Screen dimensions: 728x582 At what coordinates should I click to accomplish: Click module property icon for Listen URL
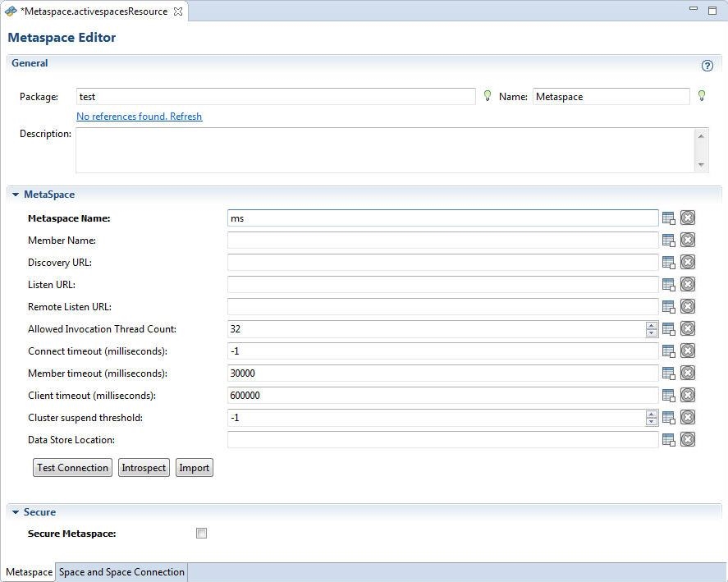(x=669, y=285)
